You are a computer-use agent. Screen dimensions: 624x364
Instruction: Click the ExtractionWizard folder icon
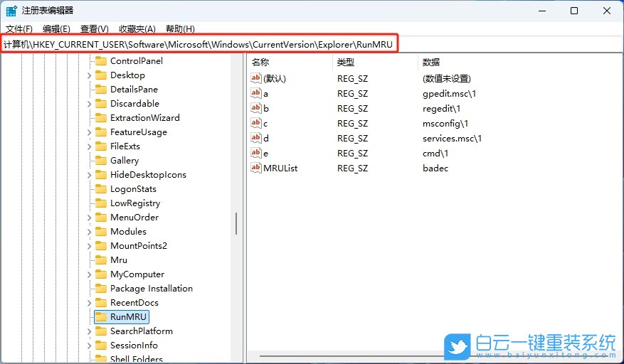[101, 118]
